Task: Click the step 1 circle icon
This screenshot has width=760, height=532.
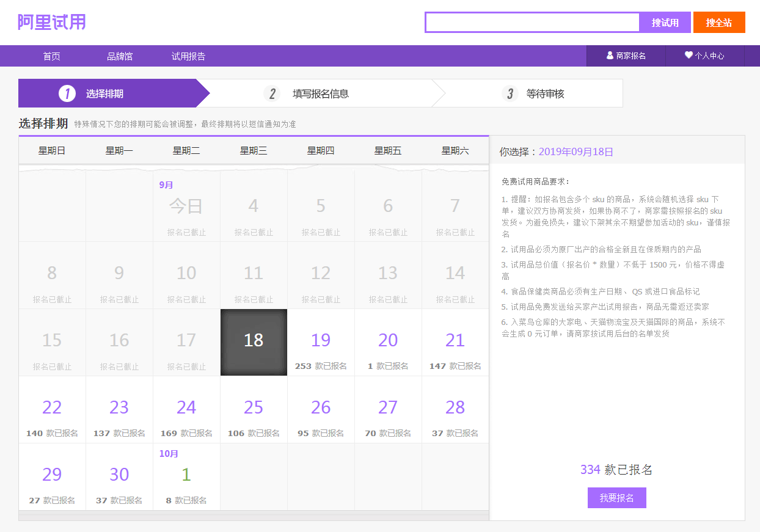Action: click(x=67, y=93)
